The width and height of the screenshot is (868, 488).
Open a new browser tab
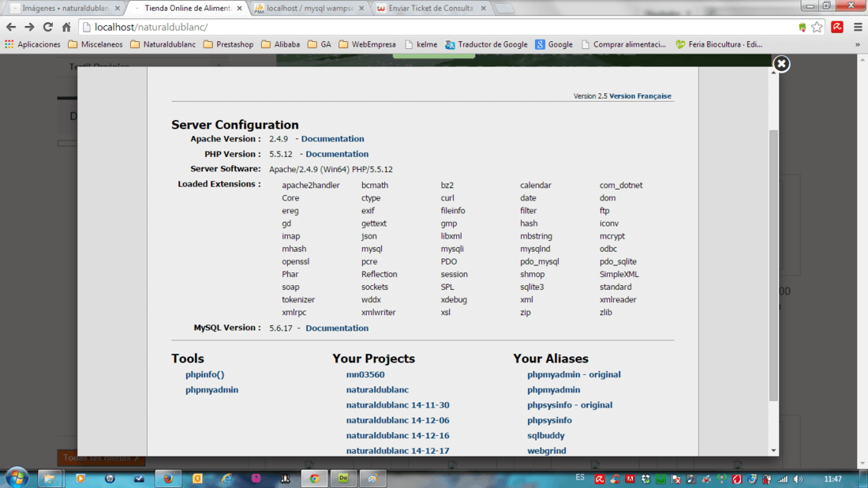[504, 9]
